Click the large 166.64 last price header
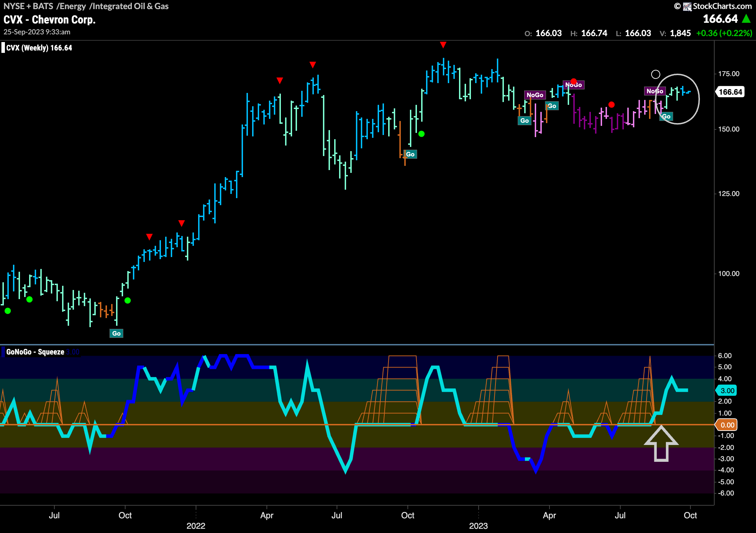The image size is (756, 533). pos(721,19)
